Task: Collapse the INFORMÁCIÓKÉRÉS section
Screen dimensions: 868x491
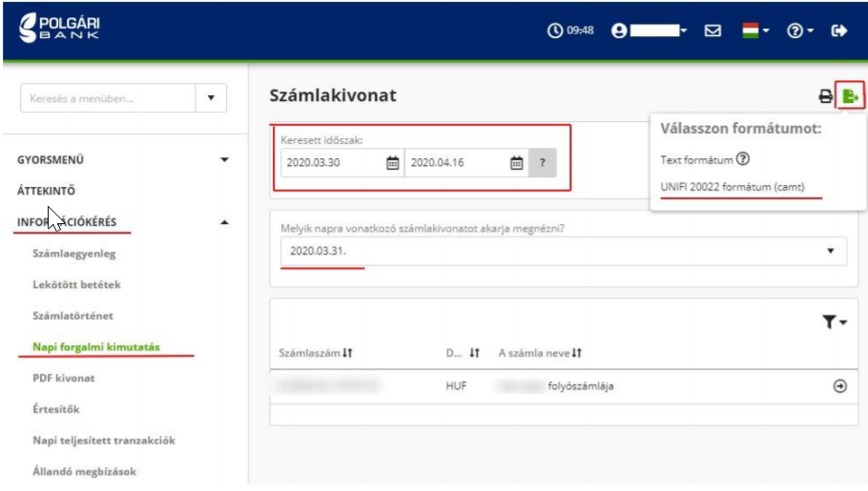Action: 225,222
